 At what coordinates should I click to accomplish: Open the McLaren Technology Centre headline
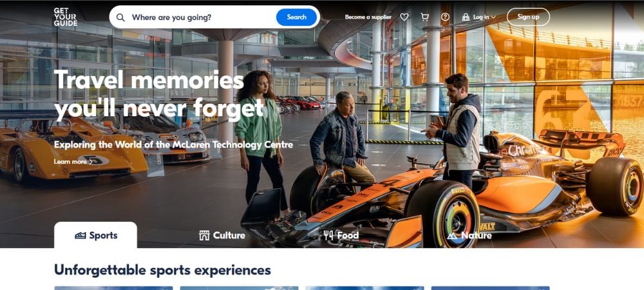173,144
